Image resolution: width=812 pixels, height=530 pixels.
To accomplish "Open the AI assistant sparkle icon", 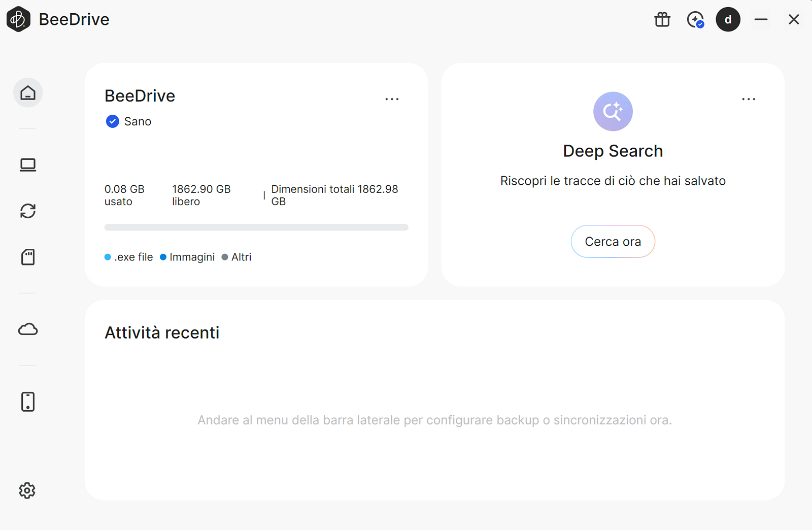I will tap(695, 19).
